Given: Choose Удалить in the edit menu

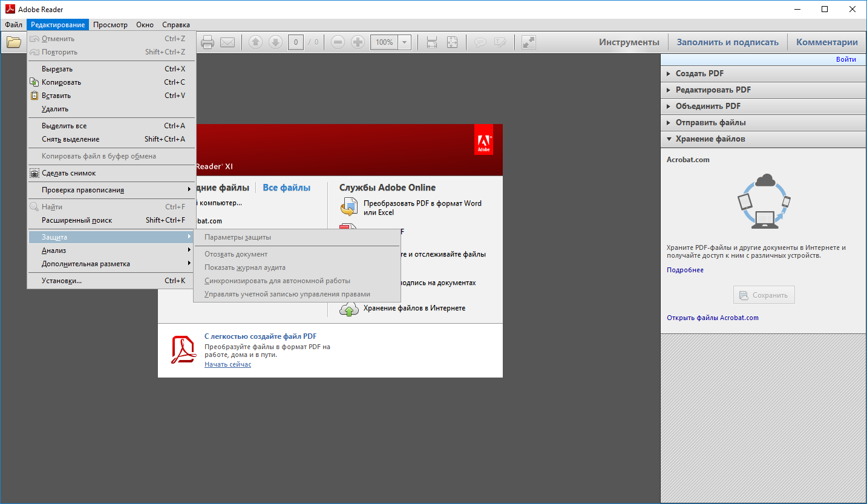Looking at the screenshot, I should point(111,109).
